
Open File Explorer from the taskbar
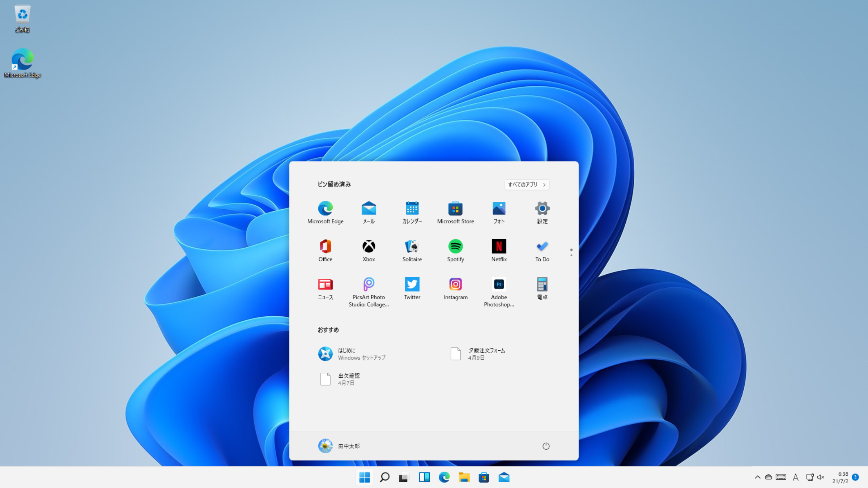[464, 477]
